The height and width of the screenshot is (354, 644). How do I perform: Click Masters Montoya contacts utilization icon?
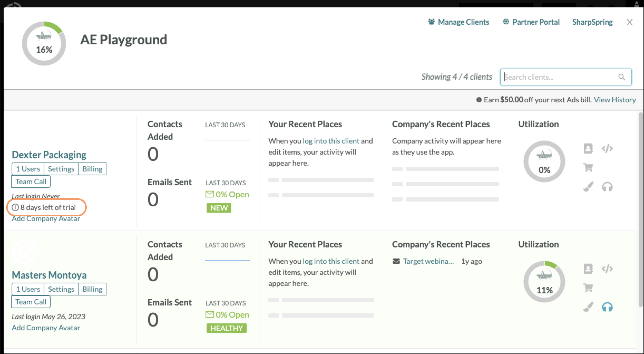(x=588, y=269)
